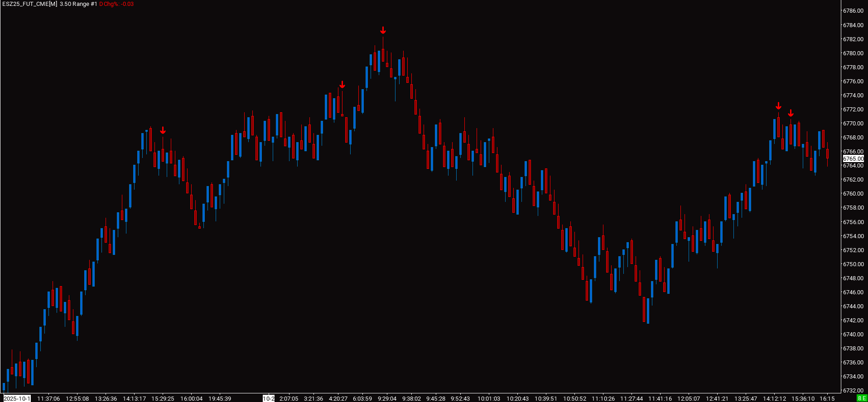
Task: Click the red arrow above the 14:12:12 high
Action: 778,106
